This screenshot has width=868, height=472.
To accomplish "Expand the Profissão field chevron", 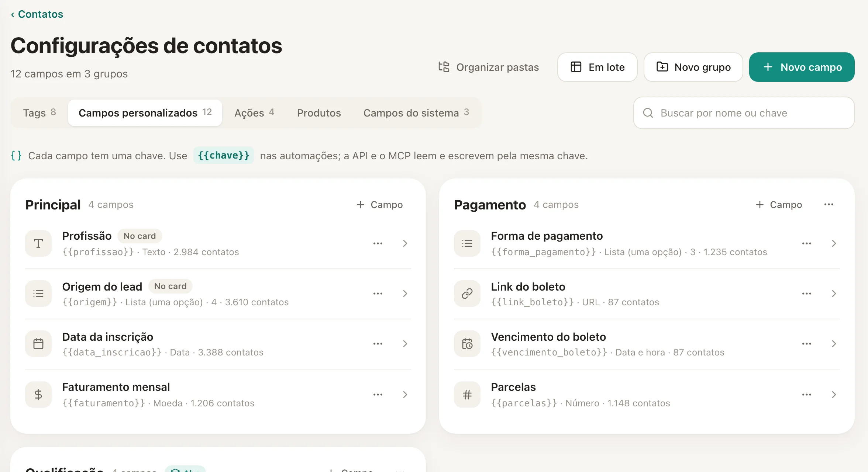I will click(x=405, y=243).
